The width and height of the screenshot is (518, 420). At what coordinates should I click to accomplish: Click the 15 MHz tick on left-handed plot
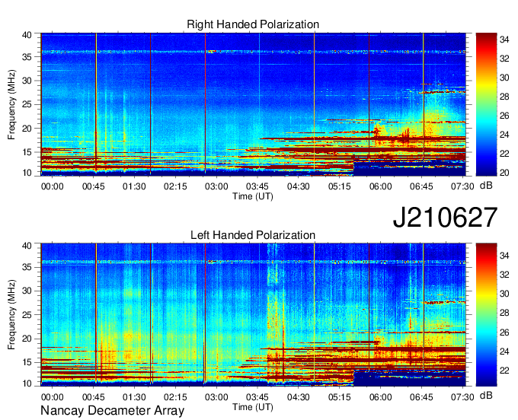pos(27,363)
